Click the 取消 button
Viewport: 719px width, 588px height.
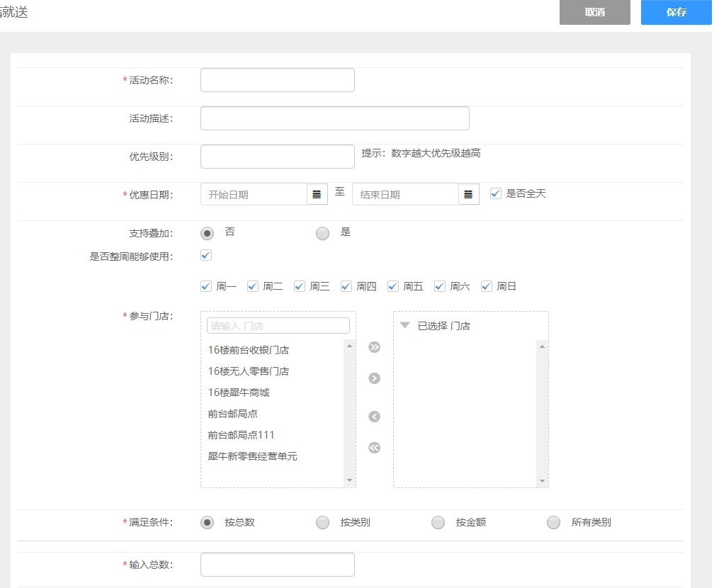tap(595, 12)
